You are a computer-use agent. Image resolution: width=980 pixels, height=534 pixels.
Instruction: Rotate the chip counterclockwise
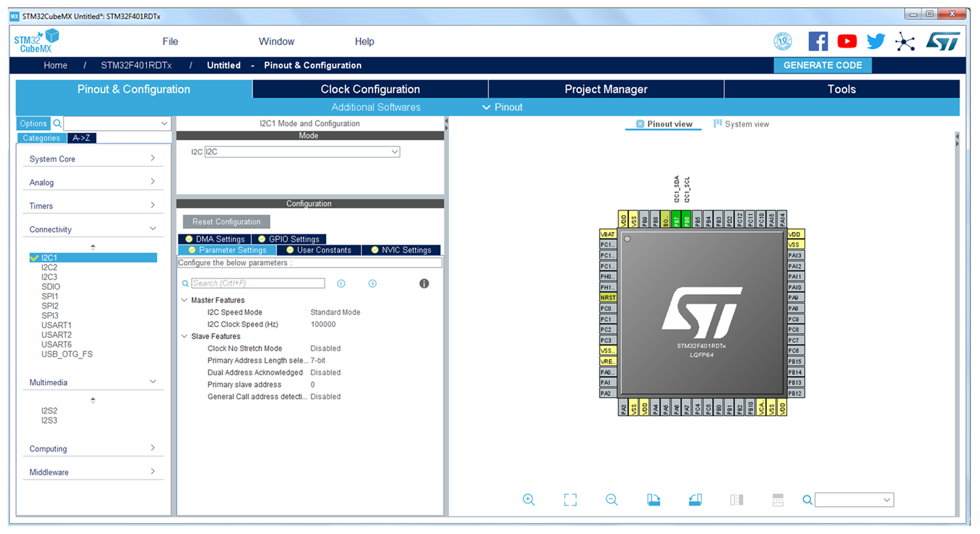(695, 499)
